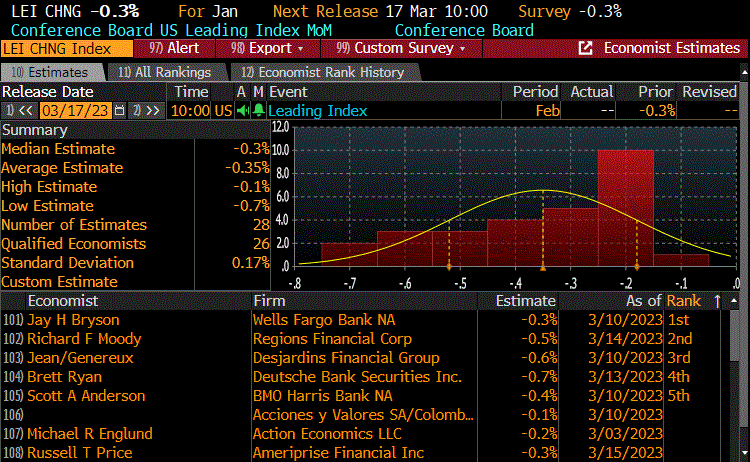Click the tallest histogram bar at -.2
Viewport: 750px width, 462px height.
click(626, 208)
